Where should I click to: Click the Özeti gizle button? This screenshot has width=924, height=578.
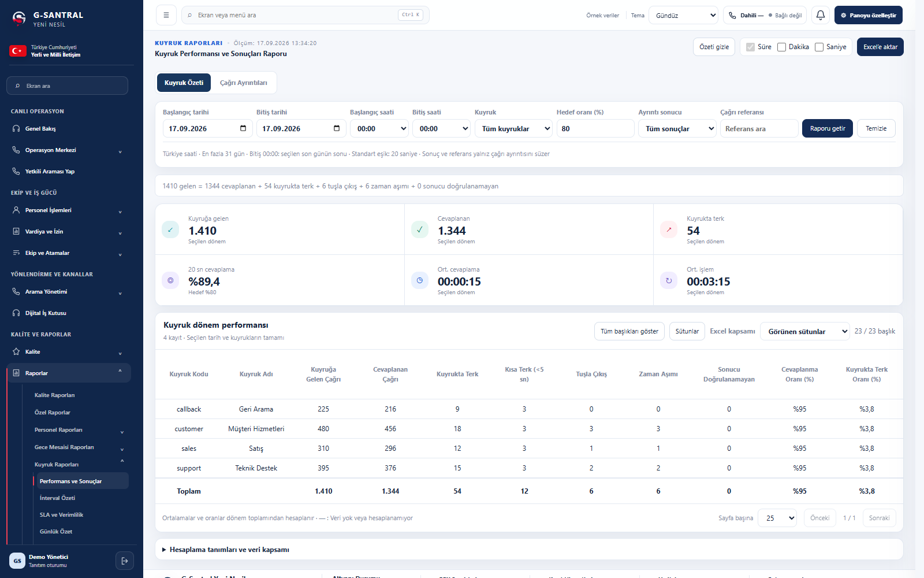(x=714, y=47)
